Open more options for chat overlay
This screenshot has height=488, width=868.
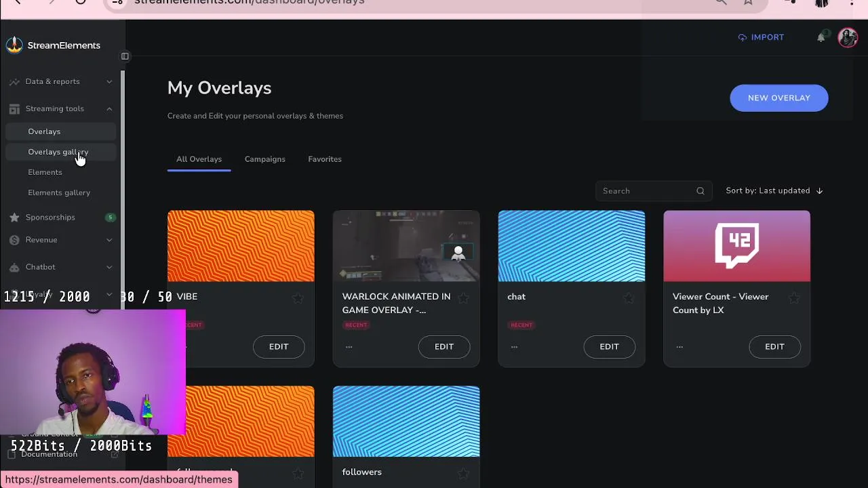tap(514, 346)
